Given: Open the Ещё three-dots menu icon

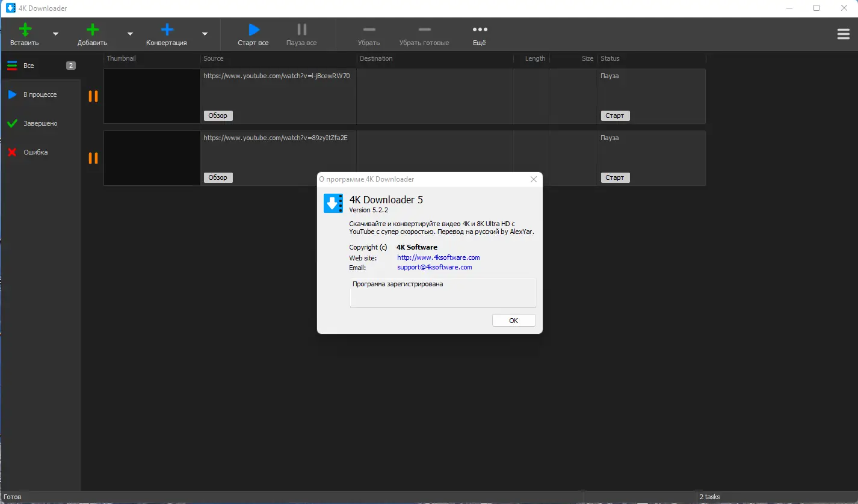Looking at the screenshot, I should (480, 28).
